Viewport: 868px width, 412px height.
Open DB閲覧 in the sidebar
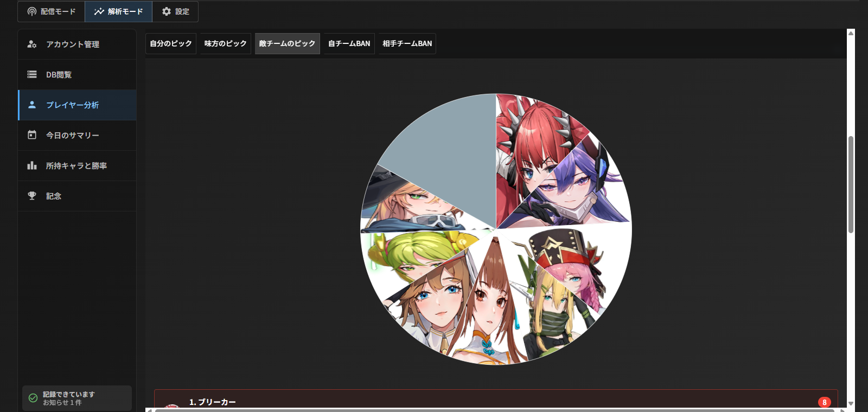click(x=77, y=74)
